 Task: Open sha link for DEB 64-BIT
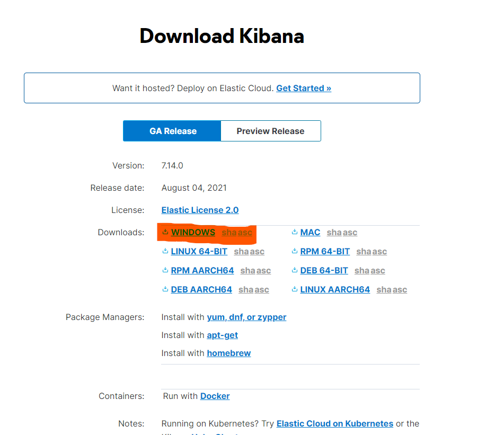tap(362, 271)
